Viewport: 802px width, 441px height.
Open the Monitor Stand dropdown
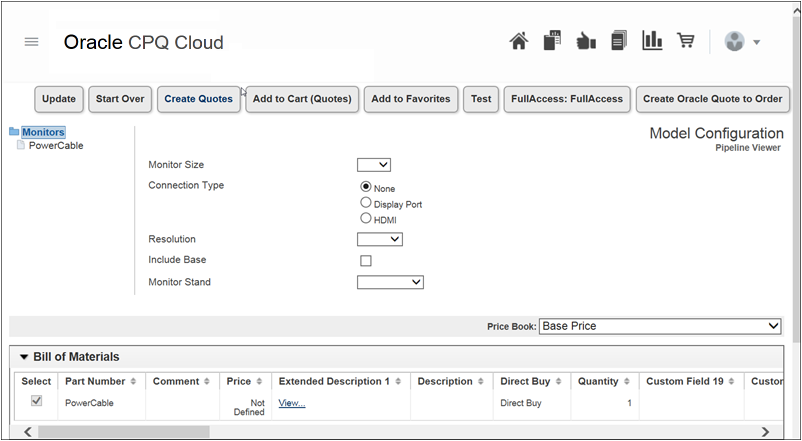[x=390, y=282]
